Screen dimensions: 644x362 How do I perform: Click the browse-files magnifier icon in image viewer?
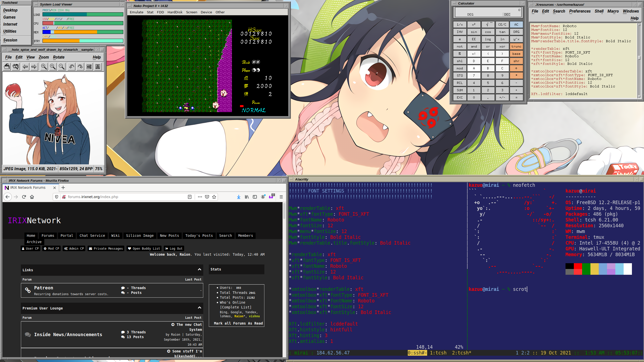(16, 67)
